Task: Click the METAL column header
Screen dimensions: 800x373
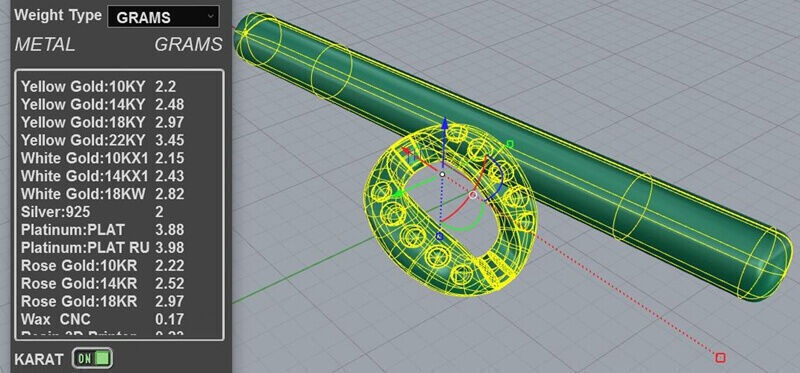Action: tap(45, 44)
